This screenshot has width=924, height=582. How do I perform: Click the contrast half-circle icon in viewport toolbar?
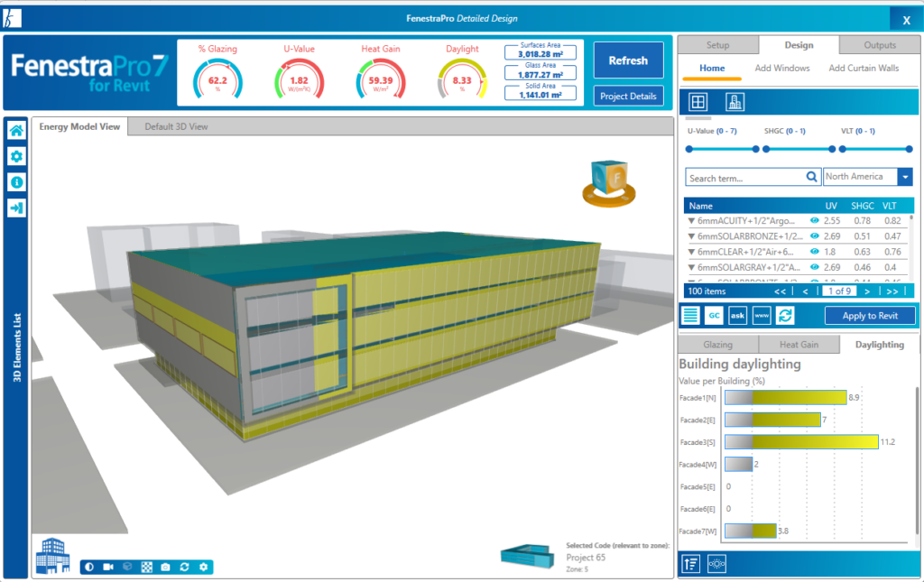(89, 567)
